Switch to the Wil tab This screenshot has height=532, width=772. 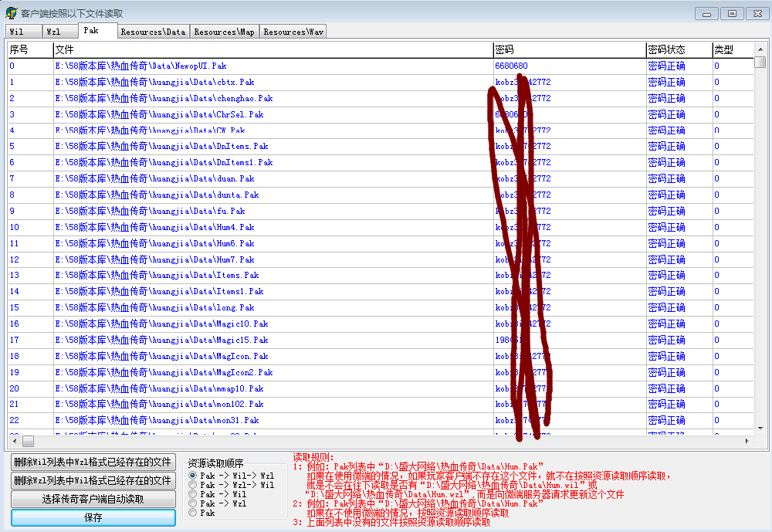click(17, 32)
